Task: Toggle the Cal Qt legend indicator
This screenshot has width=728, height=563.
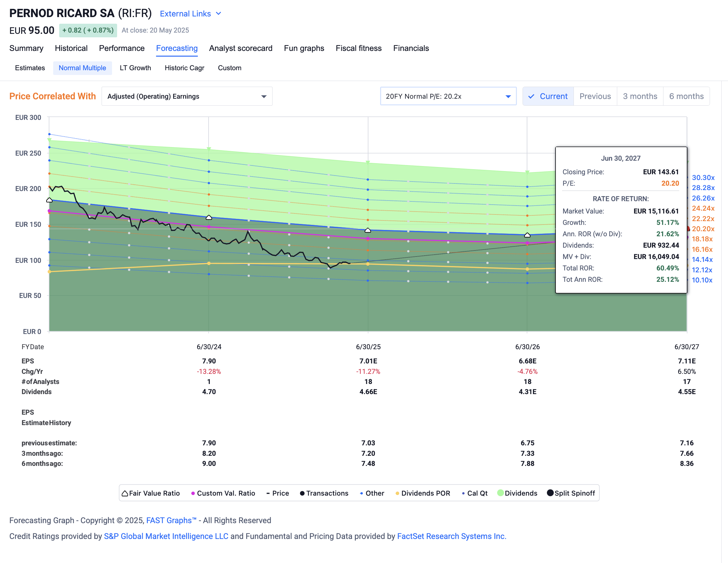Action: [x=463, y=493]
